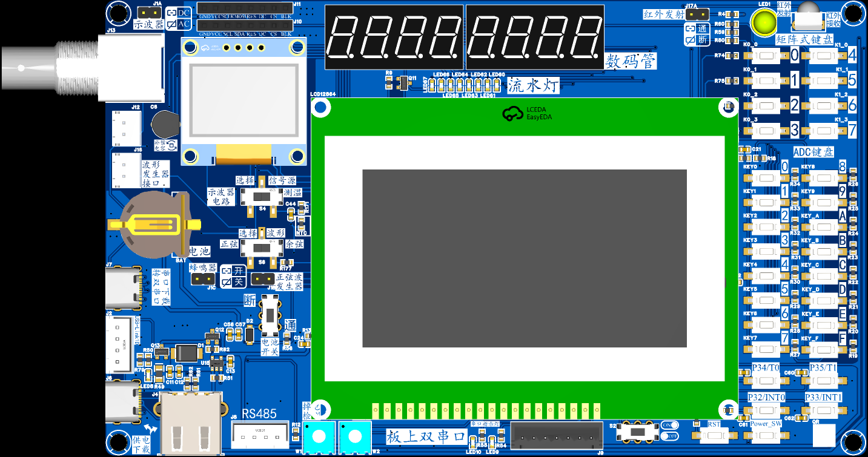The width and height of the screenshot is (868, 457).
Task: Click the 关 open-jumper legend icon
Action: (226, 282)
